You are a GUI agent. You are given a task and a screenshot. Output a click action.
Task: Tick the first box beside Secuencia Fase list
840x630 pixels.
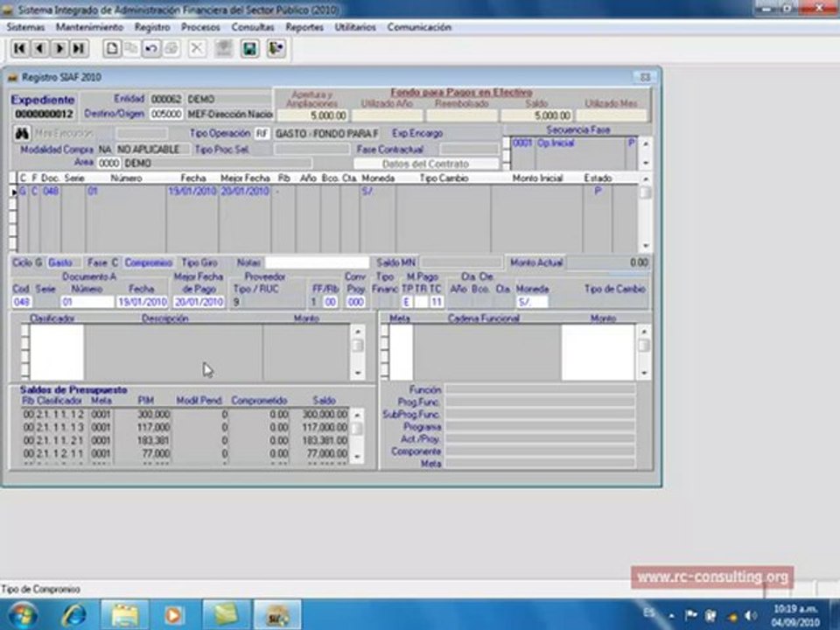(x=507, y=143)
